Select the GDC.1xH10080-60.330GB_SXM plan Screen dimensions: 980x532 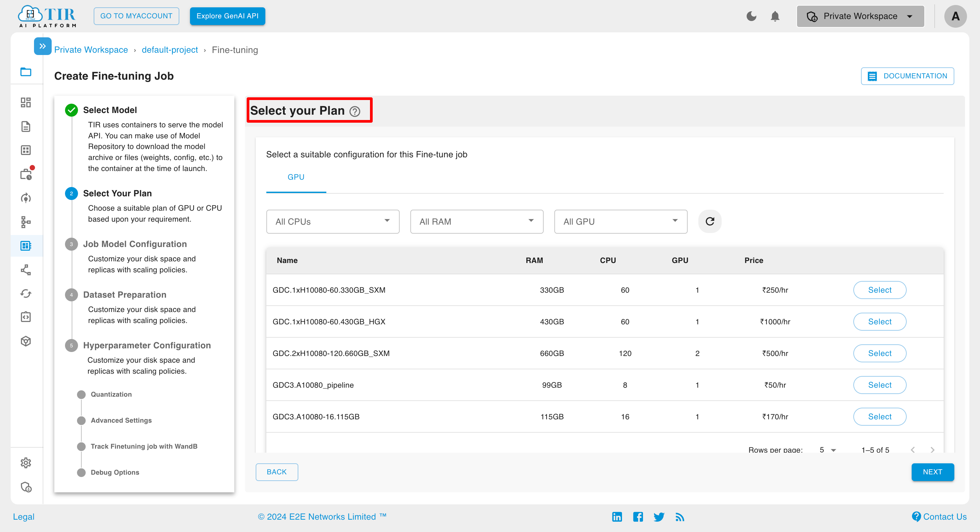tap(880, 290)
